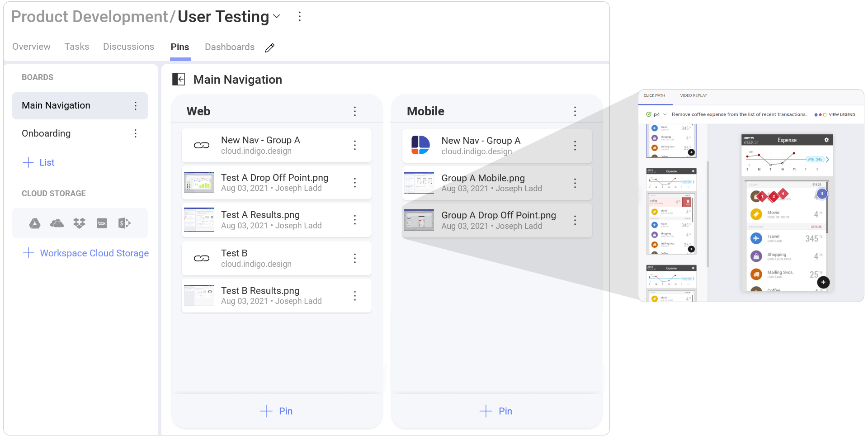Open OneDrive cloud storage icon
This screenshot has width=868, height=440.
pyautogui.click(x=57, y=223)
